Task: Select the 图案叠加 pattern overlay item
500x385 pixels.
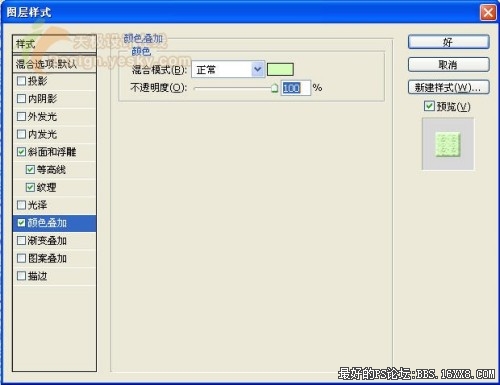Action: (54, 258)
